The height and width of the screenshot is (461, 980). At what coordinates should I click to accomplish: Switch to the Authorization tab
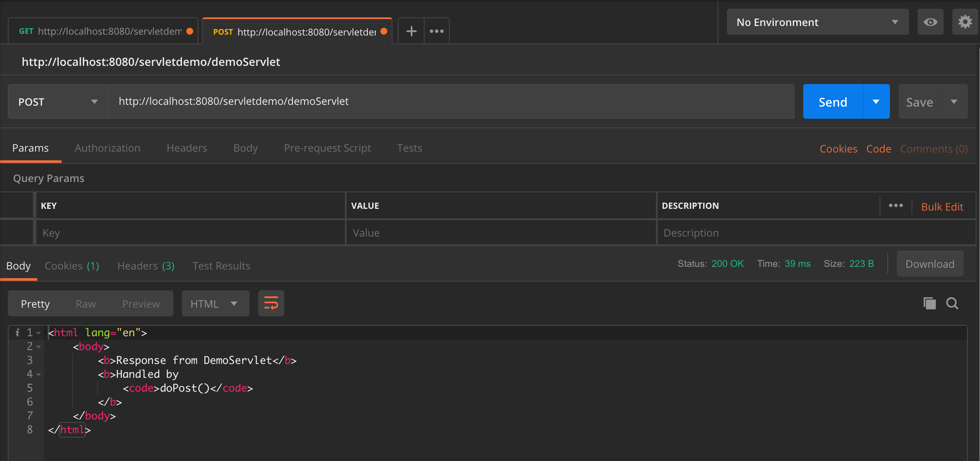point(107,148)
